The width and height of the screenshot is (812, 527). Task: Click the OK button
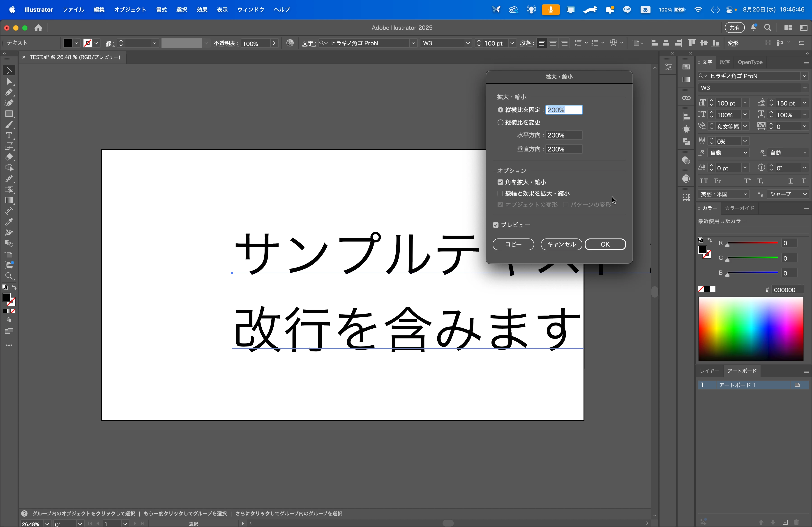pyautogui.click(x=605, y=244)
